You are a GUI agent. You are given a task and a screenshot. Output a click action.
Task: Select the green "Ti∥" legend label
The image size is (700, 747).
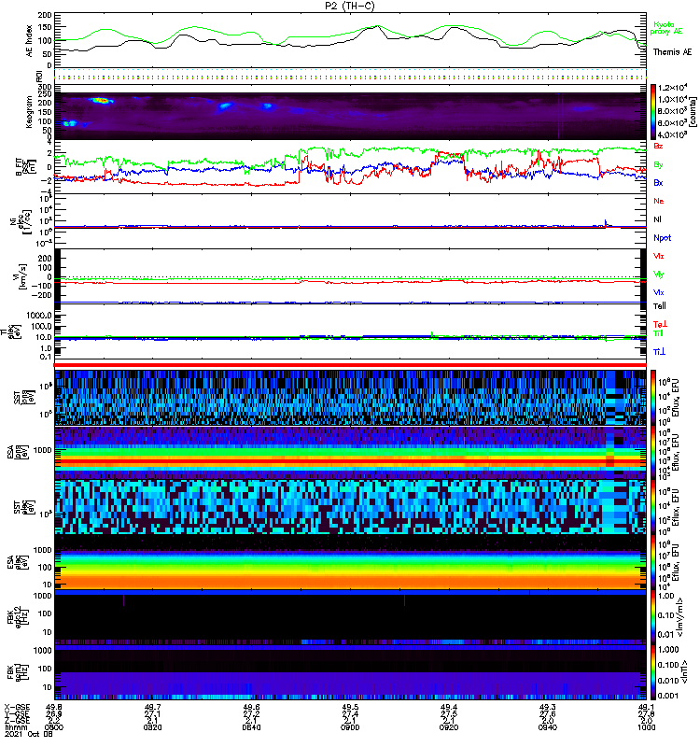pyautogui.click(x=658, y=333)
